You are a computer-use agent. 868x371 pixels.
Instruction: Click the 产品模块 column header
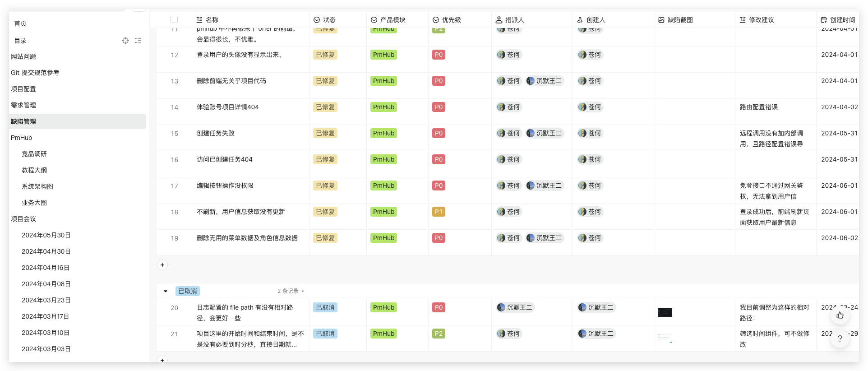point(388,20)
